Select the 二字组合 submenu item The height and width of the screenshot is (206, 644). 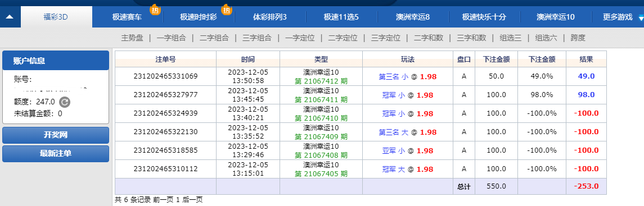214,38
